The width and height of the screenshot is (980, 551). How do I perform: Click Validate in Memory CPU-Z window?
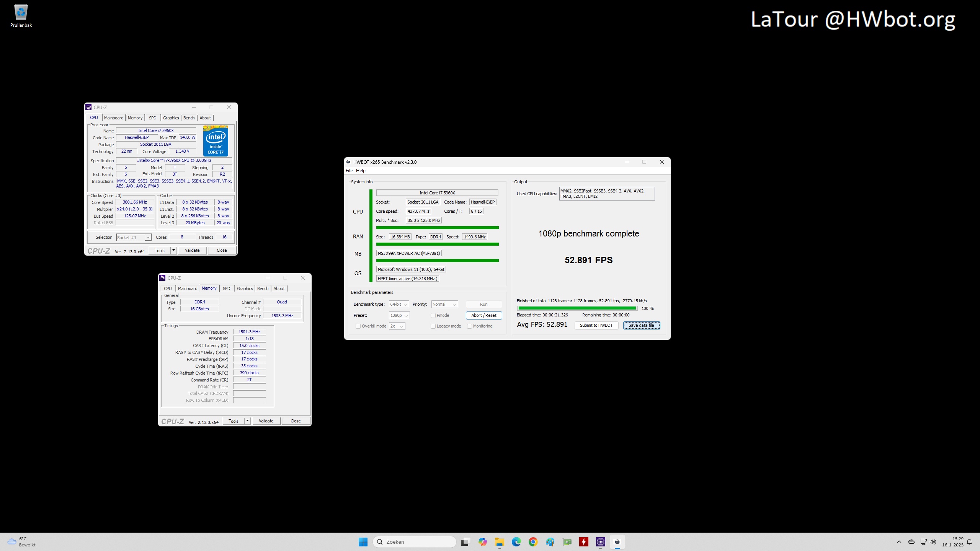[266, 421]
